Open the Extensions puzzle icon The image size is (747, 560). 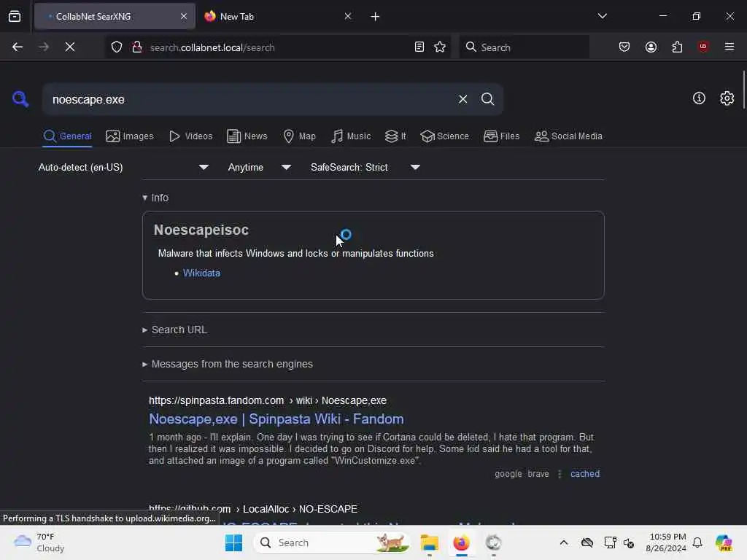coord(677,47)
